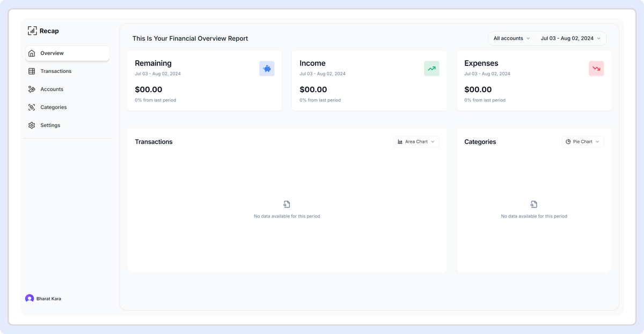Open the Pie Chart type dropdown

[x=583, y=142]
